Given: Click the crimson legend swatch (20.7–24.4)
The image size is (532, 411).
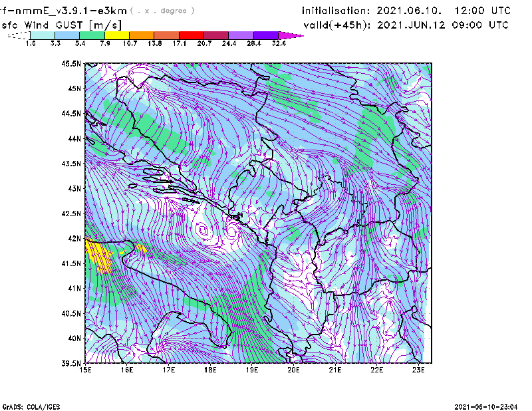Looking at the screenshot, I should (216, 35).
